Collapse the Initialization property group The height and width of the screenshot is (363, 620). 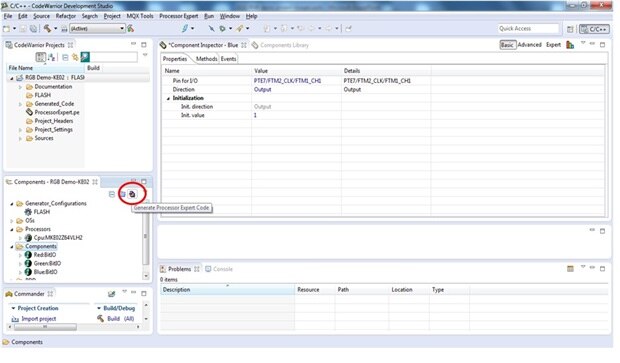(x=168, y=98)
